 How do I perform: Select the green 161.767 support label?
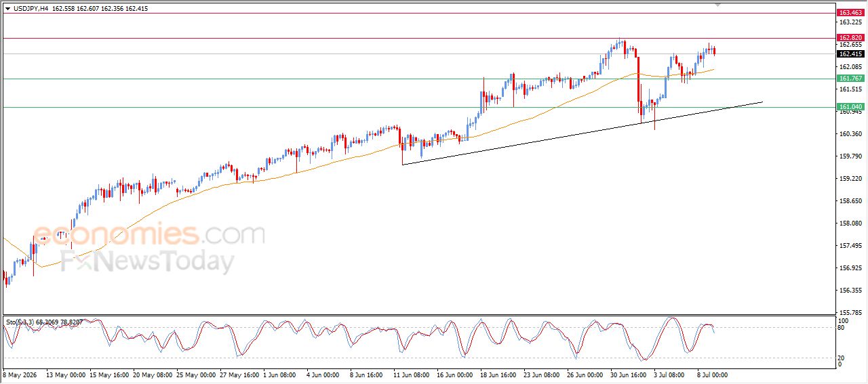(850, 79)
